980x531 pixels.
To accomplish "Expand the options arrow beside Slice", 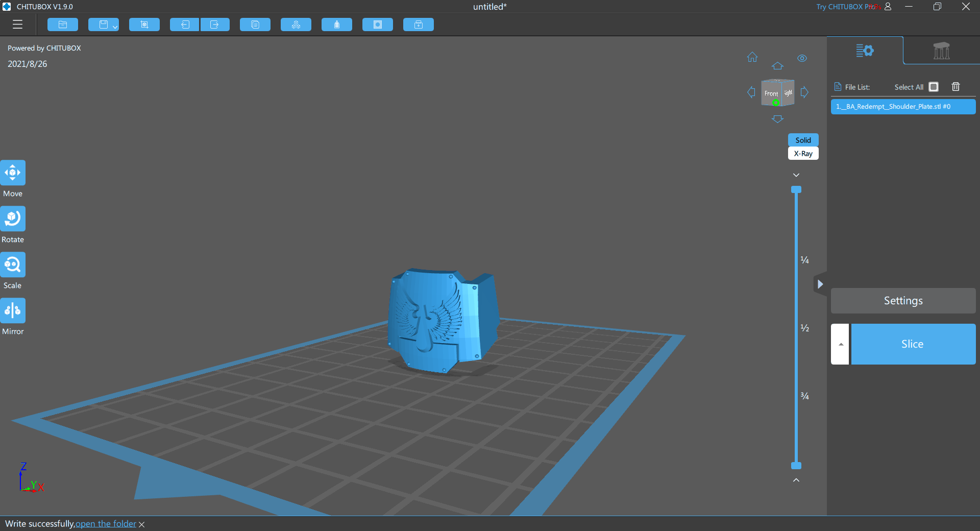I will (x=840, y=344).
